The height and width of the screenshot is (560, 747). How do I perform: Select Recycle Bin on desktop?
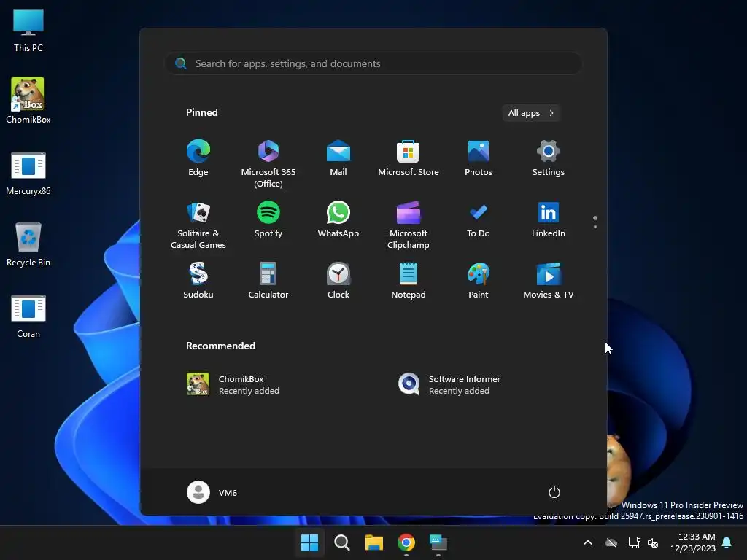click(x=28, y=244)
